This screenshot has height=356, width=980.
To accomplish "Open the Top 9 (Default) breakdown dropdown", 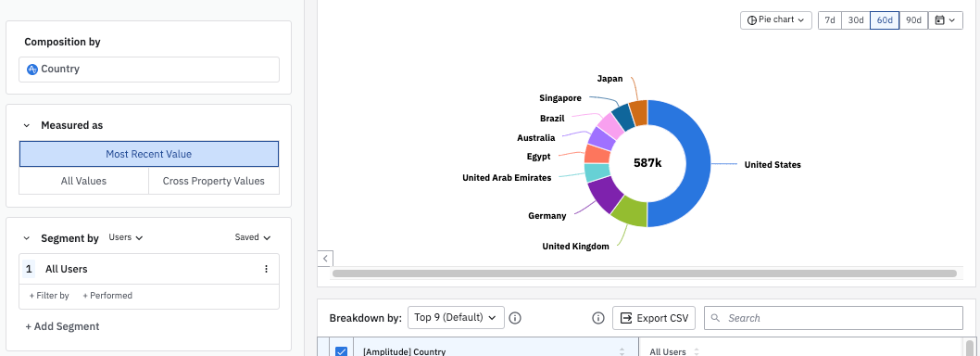I will point(456,318).
